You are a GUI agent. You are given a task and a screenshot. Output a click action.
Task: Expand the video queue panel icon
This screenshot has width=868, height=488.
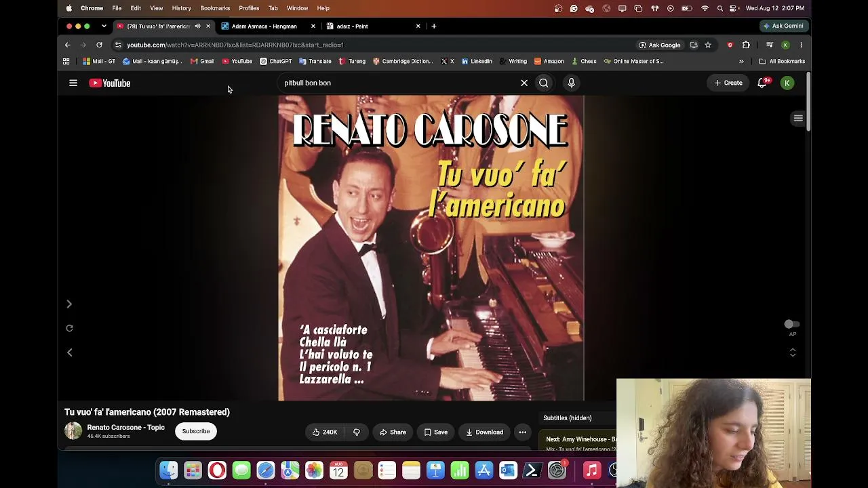[798, 119]
